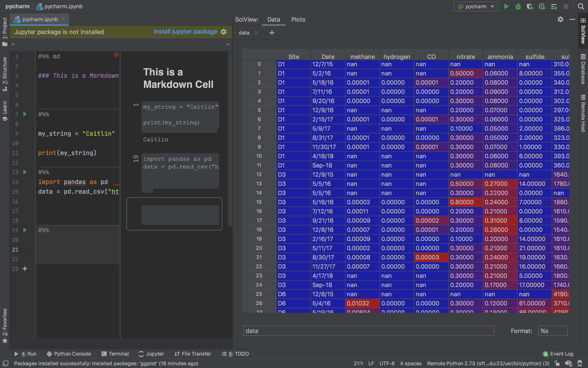
Task: Change the LF line separator
Action: click(x=371, y=363)
